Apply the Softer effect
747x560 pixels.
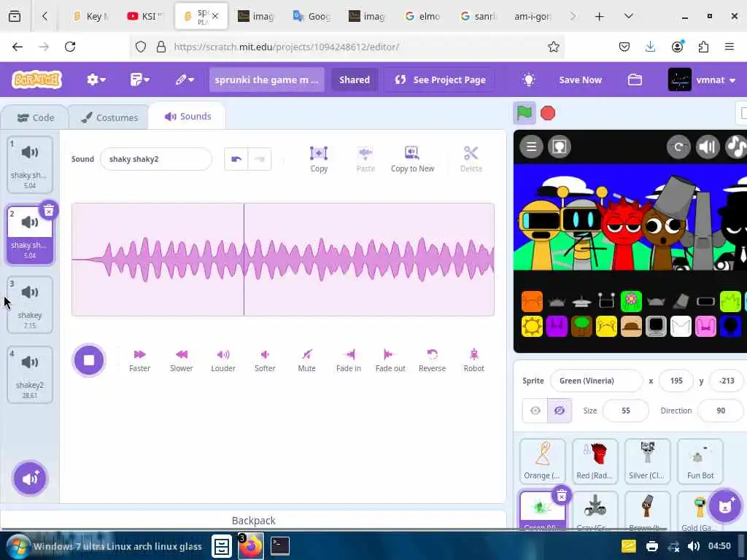point(265,360)
